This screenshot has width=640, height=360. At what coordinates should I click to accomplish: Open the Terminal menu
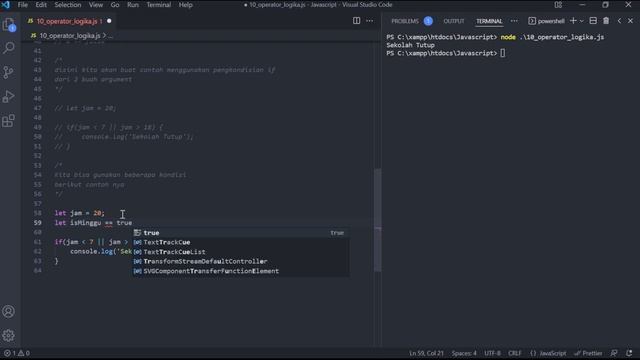point(159,5)
